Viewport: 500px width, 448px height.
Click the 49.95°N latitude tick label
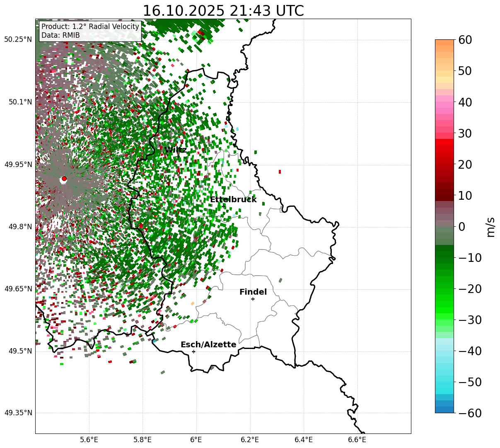click(18, 165)
